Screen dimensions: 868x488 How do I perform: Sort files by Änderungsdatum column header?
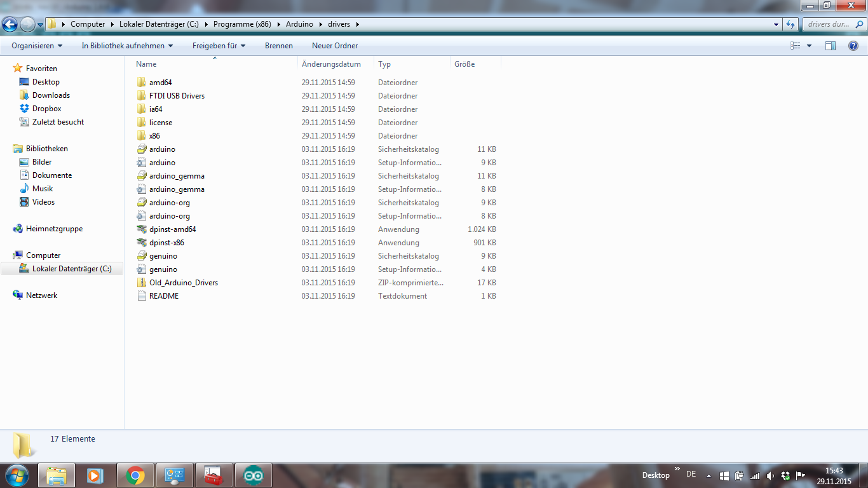point(332,64)
